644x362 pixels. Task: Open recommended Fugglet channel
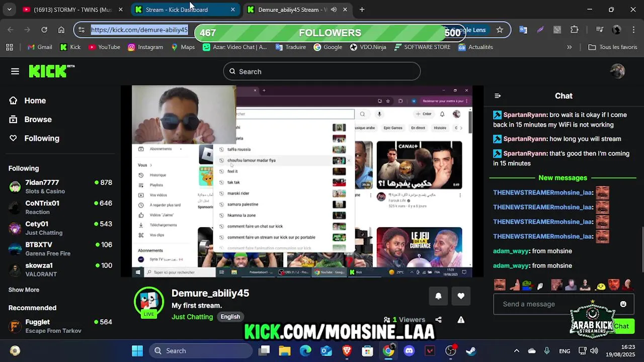pos(60,326)
